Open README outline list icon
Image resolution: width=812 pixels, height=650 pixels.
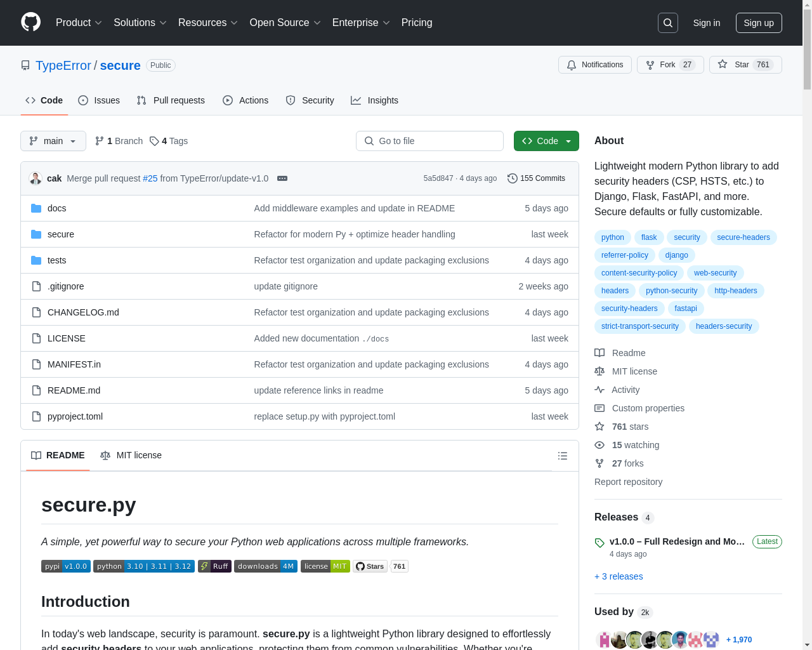563,456
